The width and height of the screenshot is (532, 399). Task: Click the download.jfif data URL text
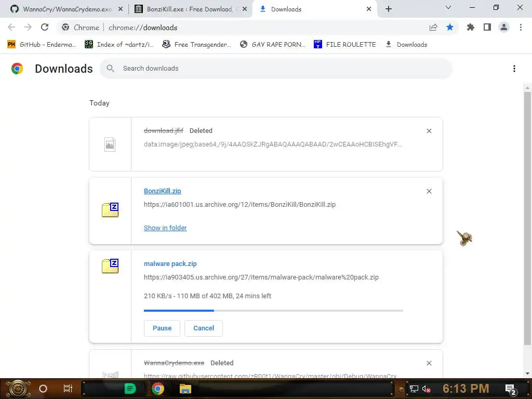tap(273, 144)
